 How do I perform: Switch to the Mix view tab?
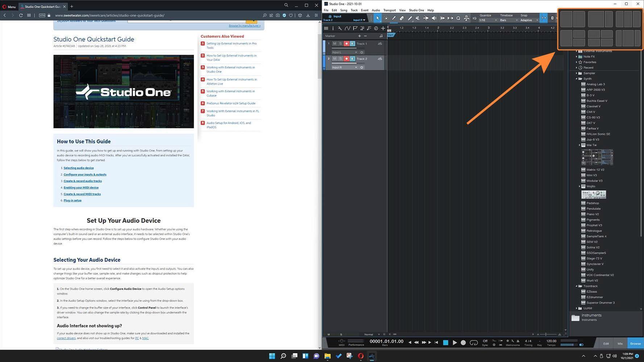pyautogui.click(x=620, y=344)
